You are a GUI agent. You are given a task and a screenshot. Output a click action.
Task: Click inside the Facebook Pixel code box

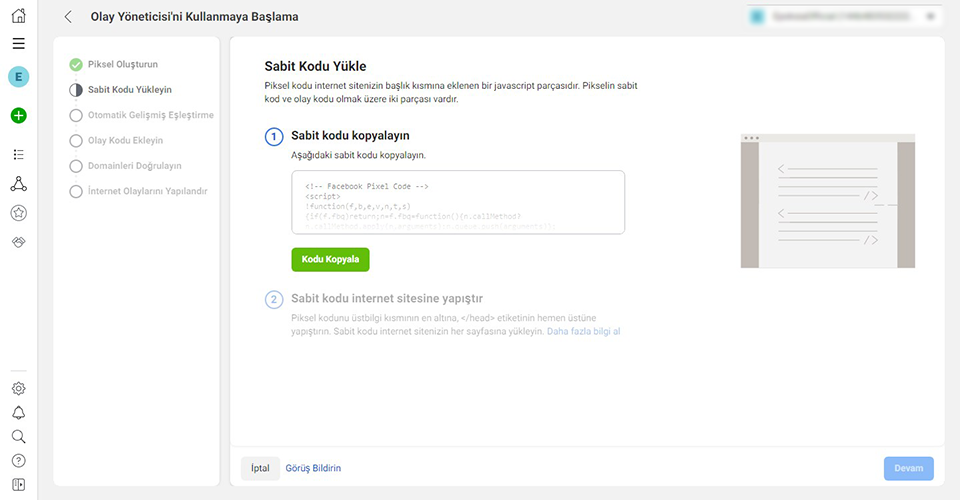click(x=458, y=203)
